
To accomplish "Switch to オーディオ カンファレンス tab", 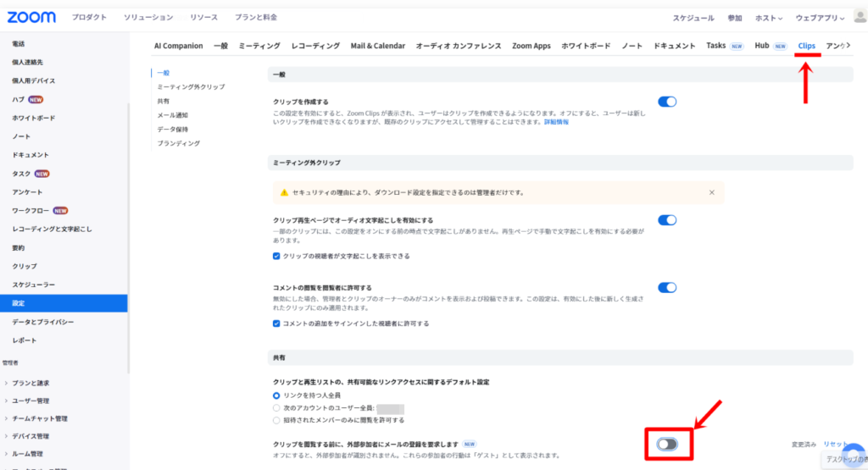I will [459, 46].
